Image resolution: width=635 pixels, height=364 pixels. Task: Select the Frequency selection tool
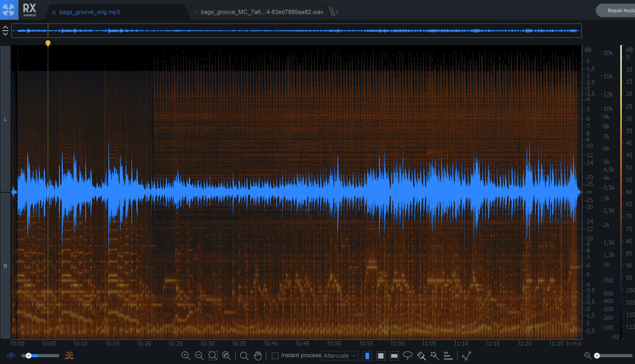tap(394, 356)
